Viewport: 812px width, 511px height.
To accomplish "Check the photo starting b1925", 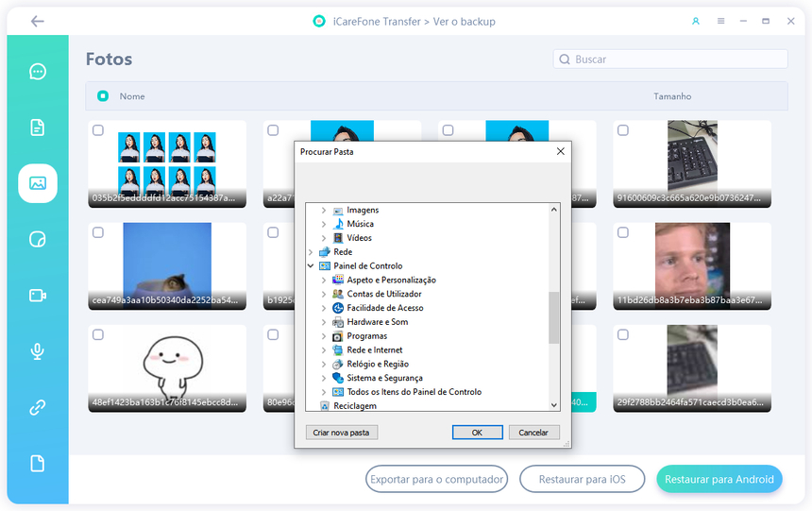I will (273, 232).
